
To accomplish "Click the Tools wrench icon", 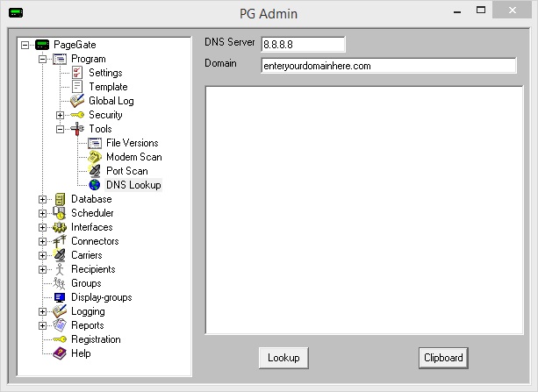I will coord(77,129).
